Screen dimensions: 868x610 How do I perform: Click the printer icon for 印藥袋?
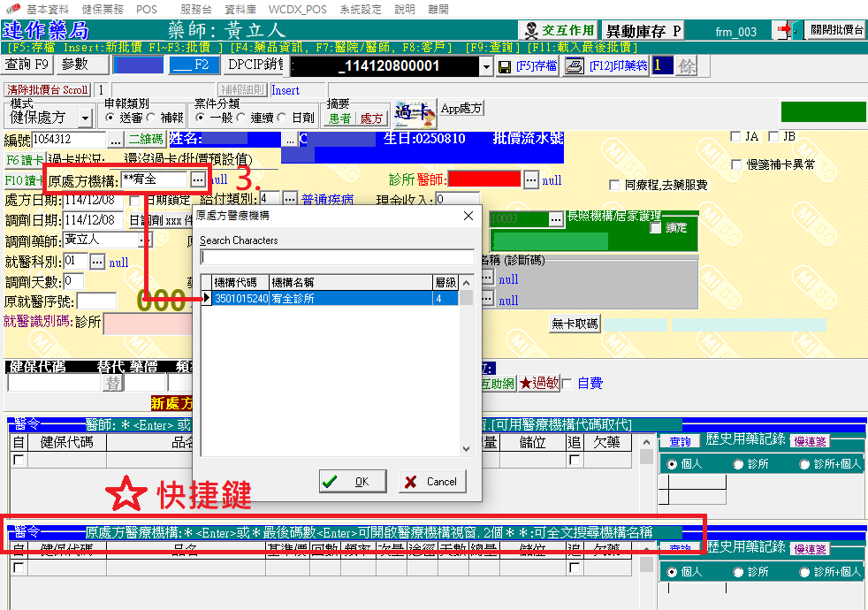(575, 66)
